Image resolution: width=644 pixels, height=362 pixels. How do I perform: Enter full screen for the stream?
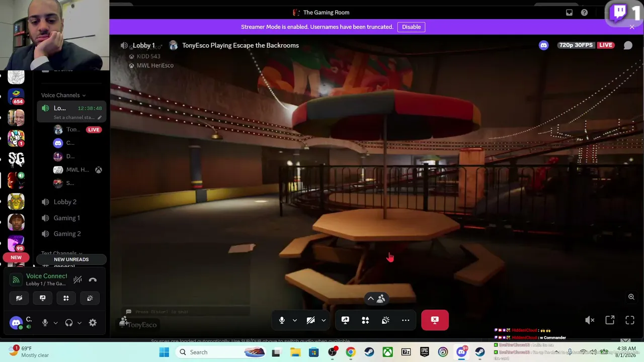coord(630,320)
